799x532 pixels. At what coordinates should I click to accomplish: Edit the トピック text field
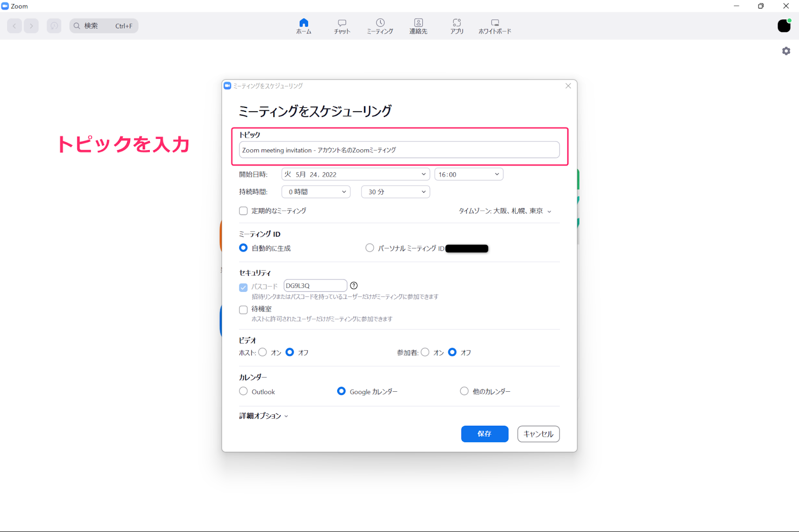399,150
